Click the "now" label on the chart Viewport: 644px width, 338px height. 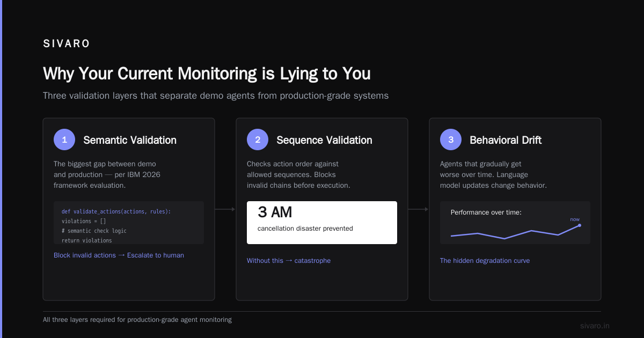pos(575,219)
